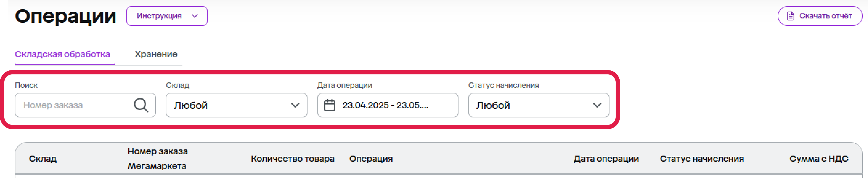Open the Склад dropdown chevron
Viewport: 868px width, 178px height.
click(295, 105)
